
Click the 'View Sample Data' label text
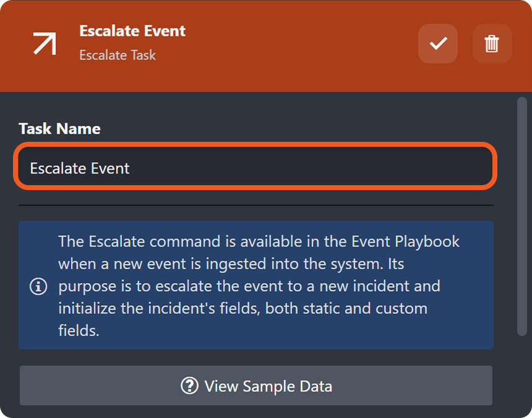tap(268, 386)
